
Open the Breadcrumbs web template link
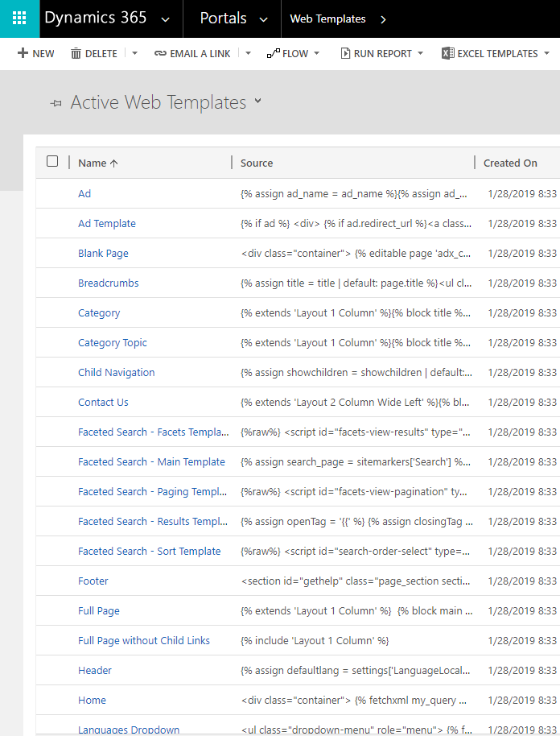pos(108,283)
